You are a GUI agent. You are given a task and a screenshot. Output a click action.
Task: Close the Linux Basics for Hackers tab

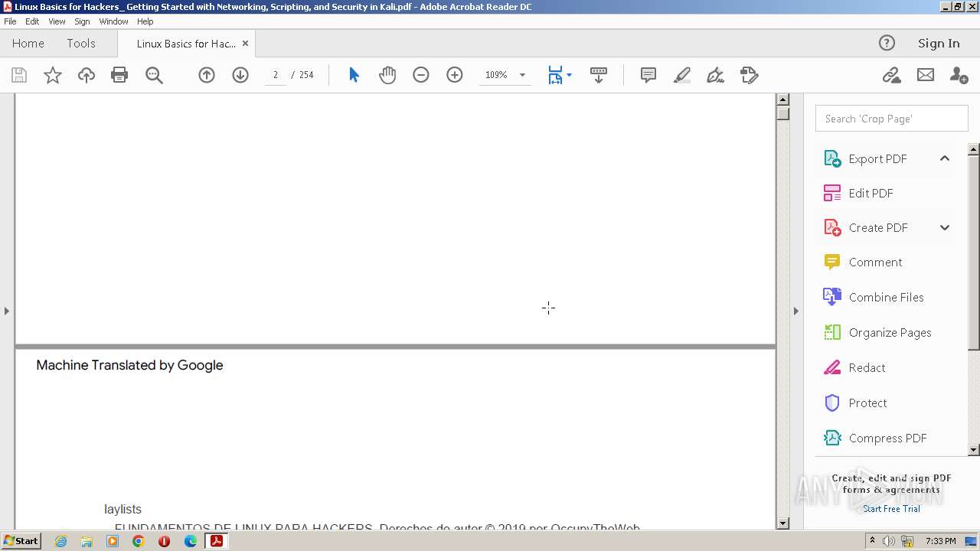pyautogui.click(x=245, y=44)
